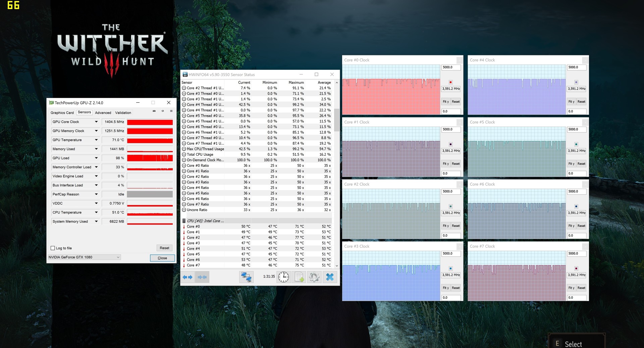Click the blue X icon in HWiNFO toolbar
Screen dimensions: 644x348
(x=330, y=277)
